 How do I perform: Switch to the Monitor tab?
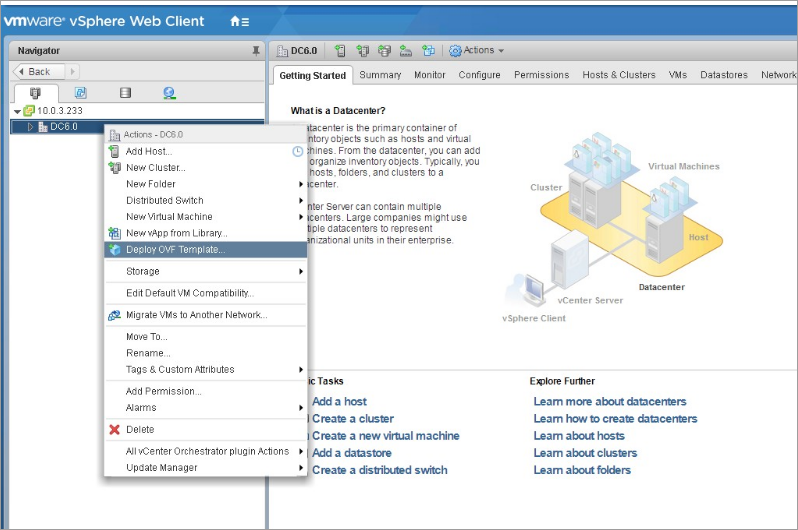[x=430, y=75]
